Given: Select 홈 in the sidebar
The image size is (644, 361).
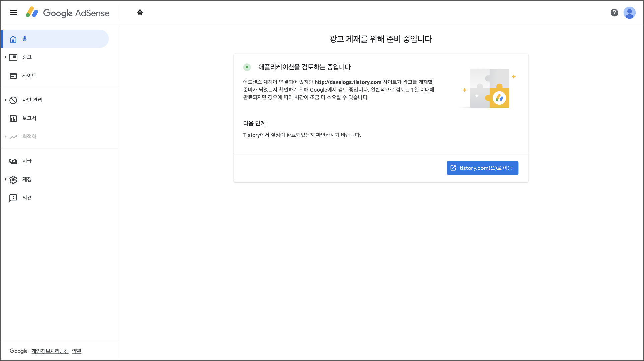Looking at the screenshot, I should coord(25,39).
